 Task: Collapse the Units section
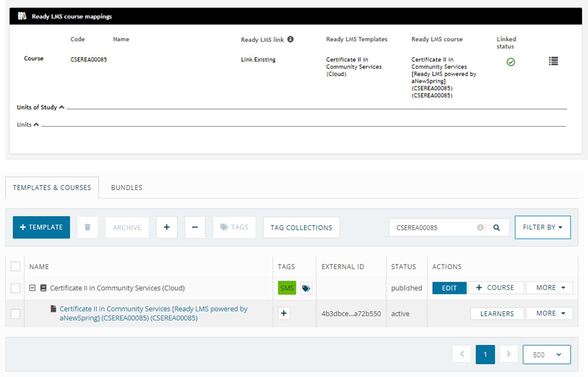coord(36,124)
